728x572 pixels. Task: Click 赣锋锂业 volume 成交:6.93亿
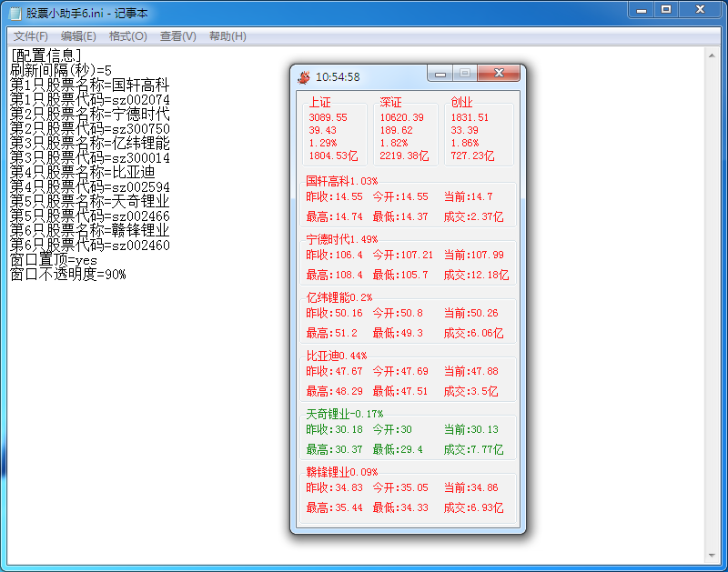coord(473,507)
